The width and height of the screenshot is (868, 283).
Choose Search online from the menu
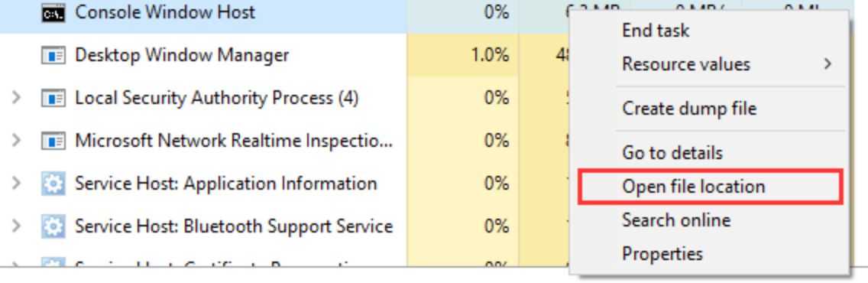pos(676,220)
